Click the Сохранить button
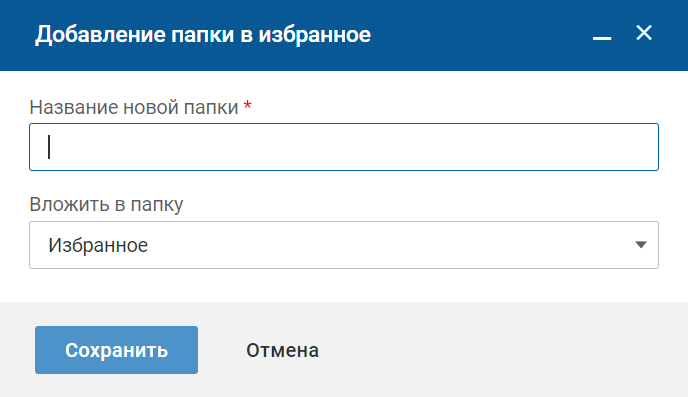The image size is (688, 397). point(116,350)
